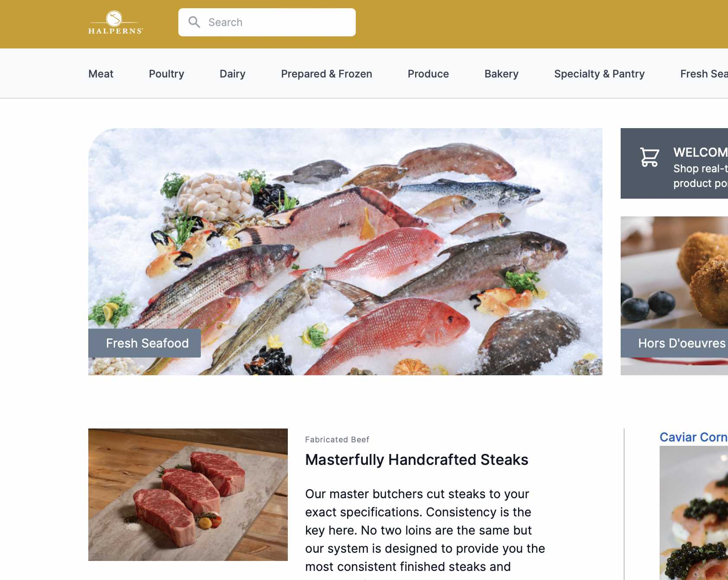The width and height of the screenshot is (728, 580).
Task: Open the Specialty & Pantry category
Action: [x=599, y=74]
